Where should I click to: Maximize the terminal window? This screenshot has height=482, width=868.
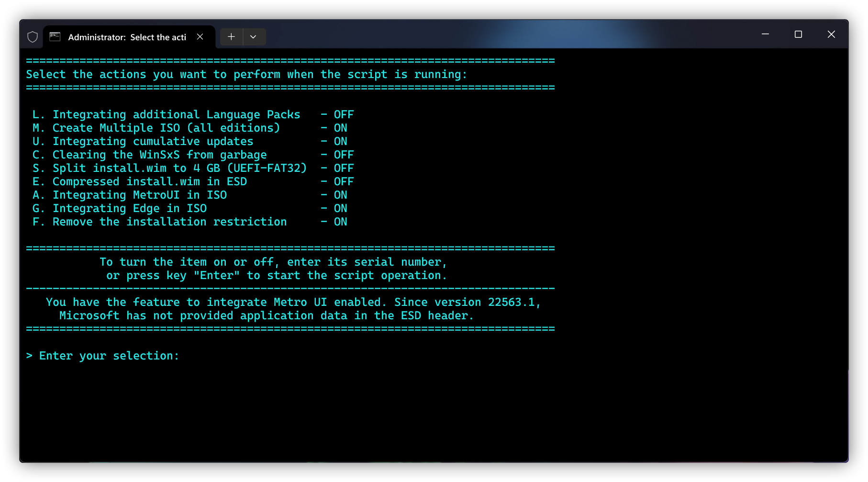click(x=798, y=34)
